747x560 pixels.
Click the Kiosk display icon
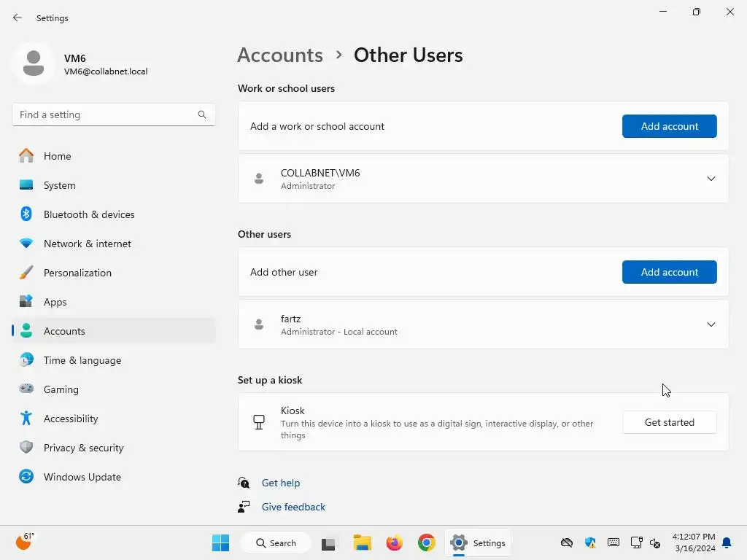258,422
